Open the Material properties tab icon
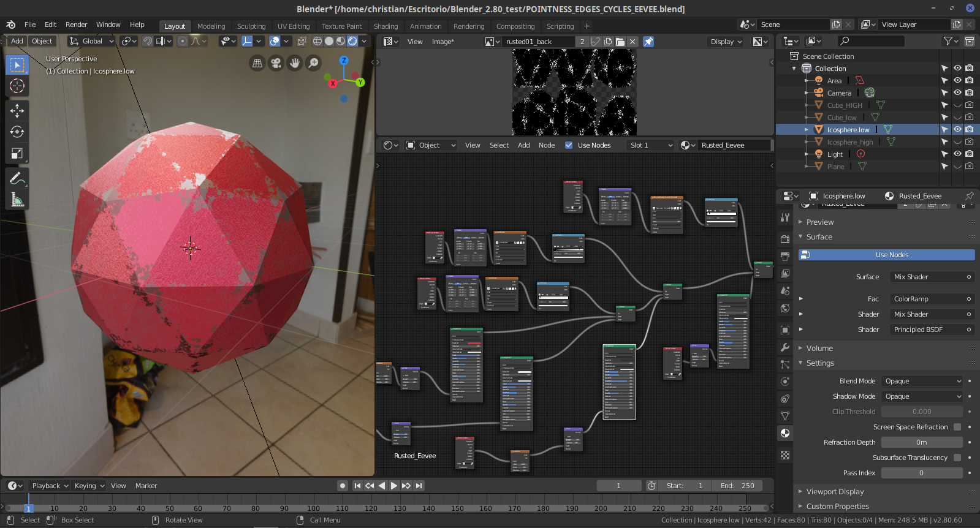The width and height of the screenshot is (980, 528). pyautogui.click(x=785, y=433)
